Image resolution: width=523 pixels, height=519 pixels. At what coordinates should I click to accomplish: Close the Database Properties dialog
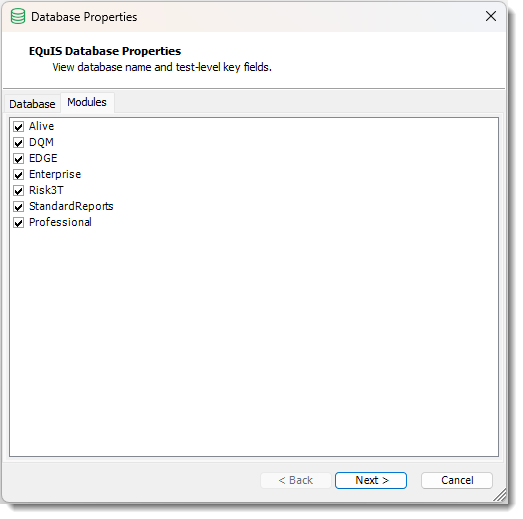491,16
